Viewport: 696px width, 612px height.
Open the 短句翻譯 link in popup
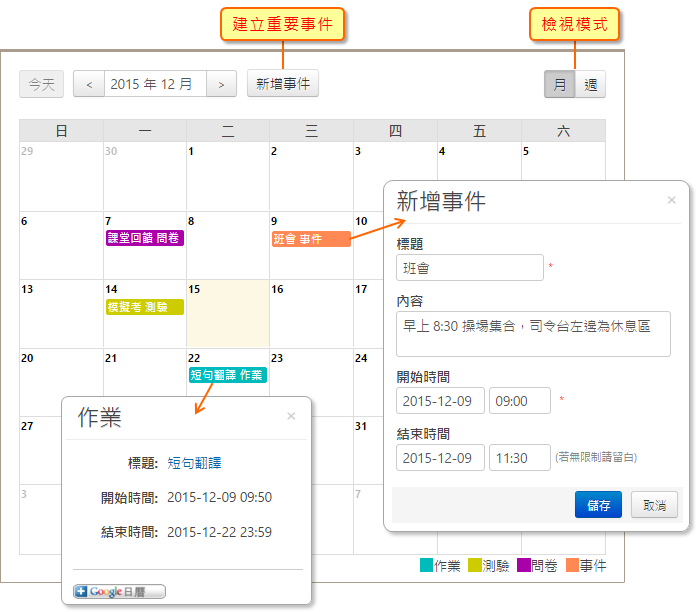(194, 463)
